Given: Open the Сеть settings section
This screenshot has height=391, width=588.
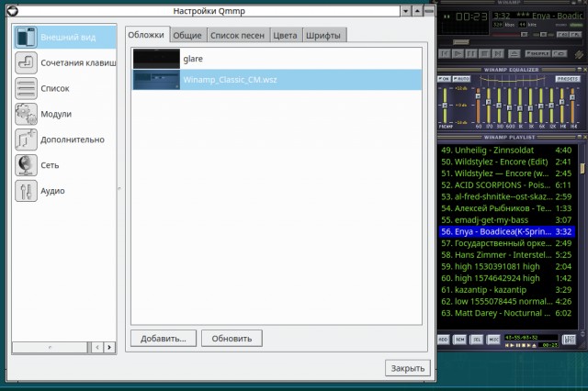Looking at the screenshot, I should (64, 165).
